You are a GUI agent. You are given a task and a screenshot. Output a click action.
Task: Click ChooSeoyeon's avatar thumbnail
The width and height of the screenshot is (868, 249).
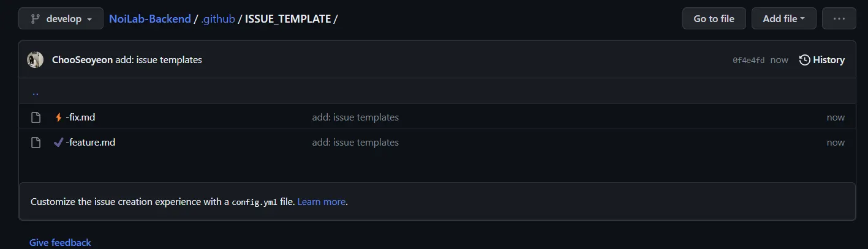[36, 60]
